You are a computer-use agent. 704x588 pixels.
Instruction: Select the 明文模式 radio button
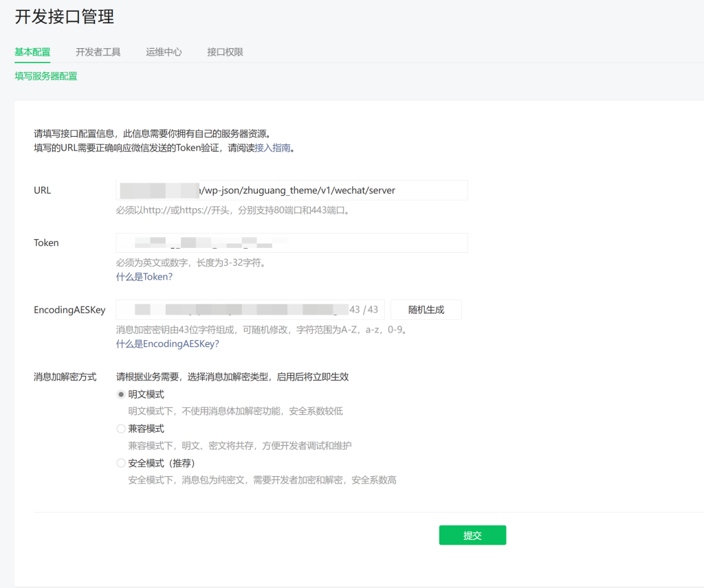click(121, 394)
